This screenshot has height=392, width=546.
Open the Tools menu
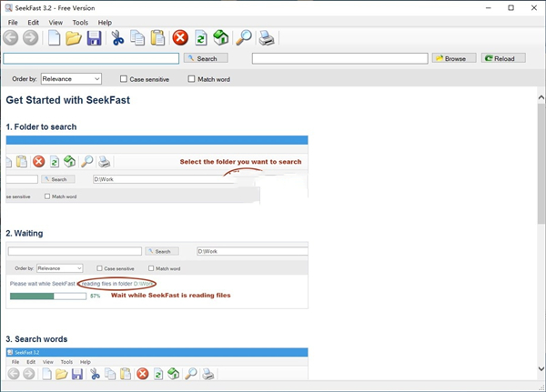click(x=80, y=22)
